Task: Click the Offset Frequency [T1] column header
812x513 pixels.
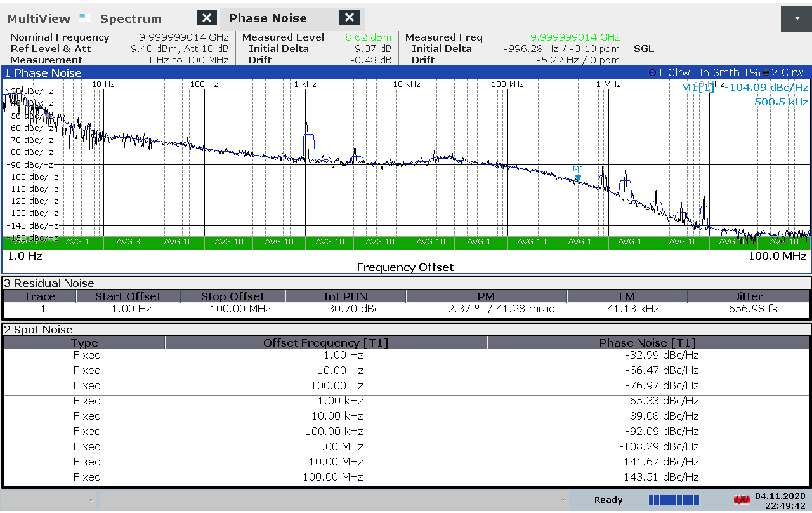Action: point(326,343)
